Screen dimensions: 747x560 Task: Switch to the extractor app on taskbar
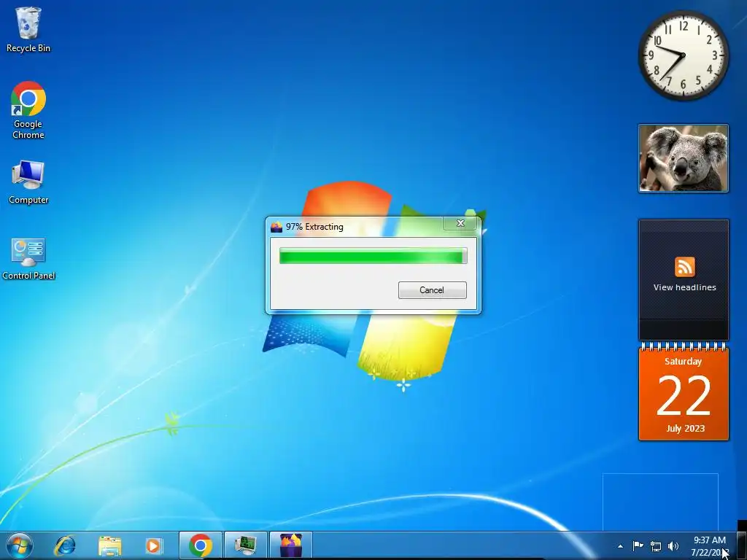(291, 545)
